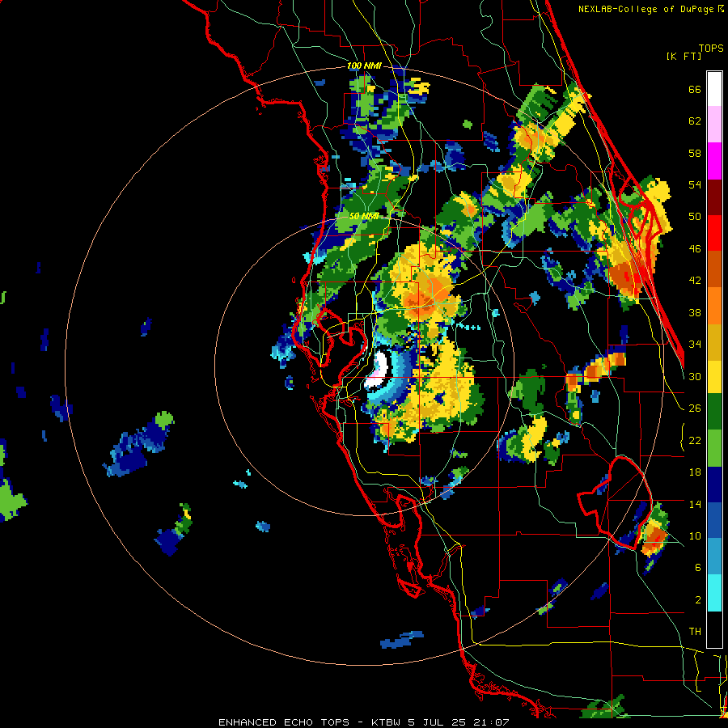Screen dimensions: 728x728
Task: Select the TH label in the legend
Action: (695, 632)
